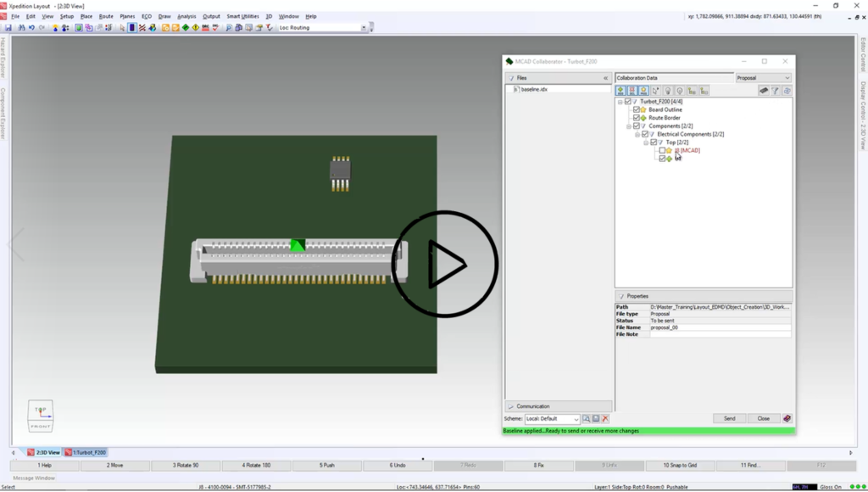
Task: Uncheck the Route Border checkbox
Action: click(x=637, y=118)
